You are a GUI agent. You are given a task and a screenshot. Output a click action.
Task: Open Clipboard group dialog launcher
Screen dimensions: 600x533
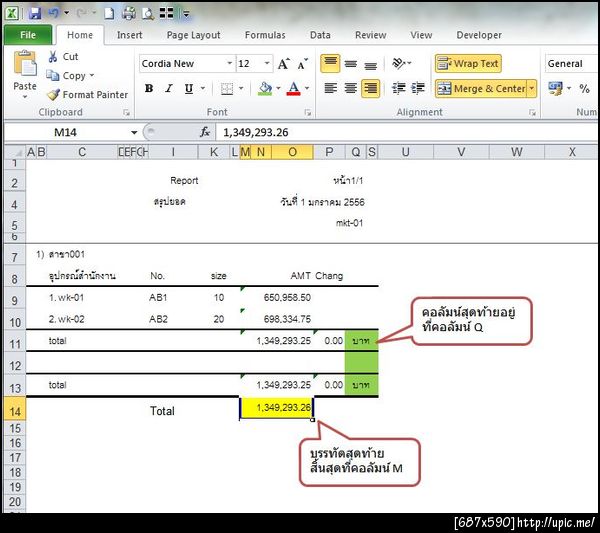click(x=126, y=112)
